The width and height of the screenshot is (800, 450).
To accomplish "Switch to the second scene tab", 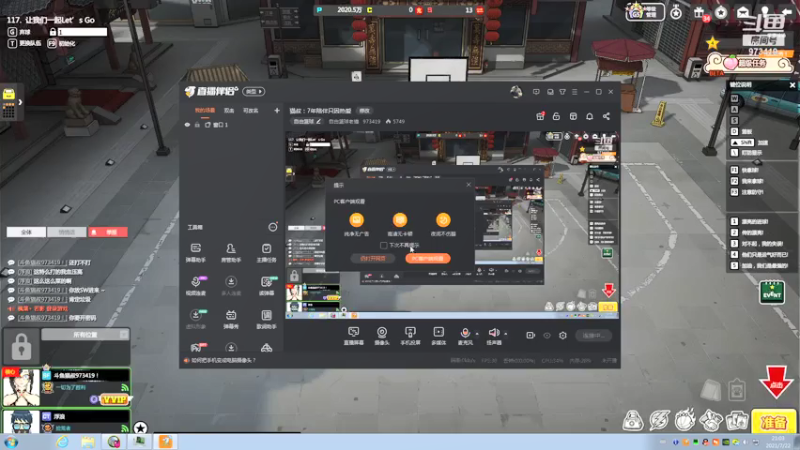I will (229, 111).
